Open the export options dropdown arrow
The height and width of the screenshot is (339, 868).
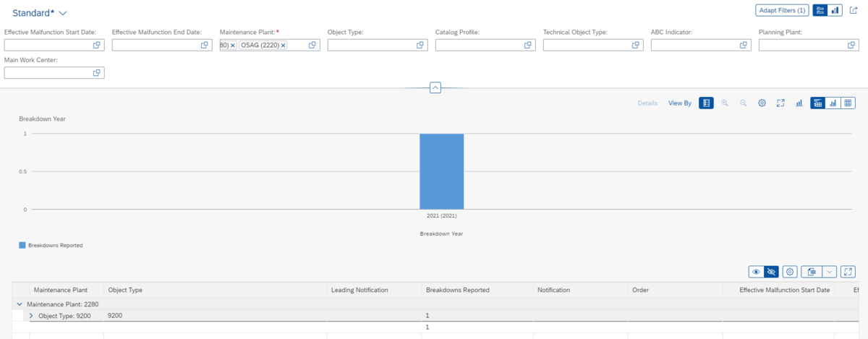829,272
